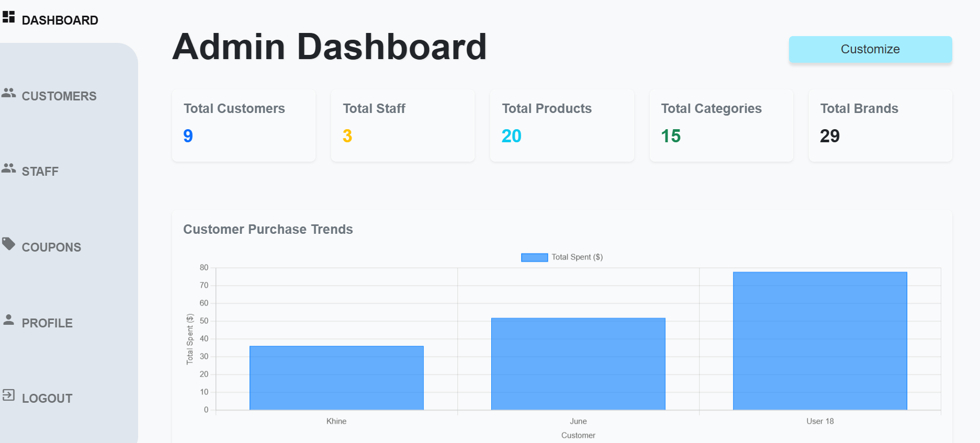Open the Total Categories card
The height and width of the screenshot is (443, 980).
click(x=721, y=126)
